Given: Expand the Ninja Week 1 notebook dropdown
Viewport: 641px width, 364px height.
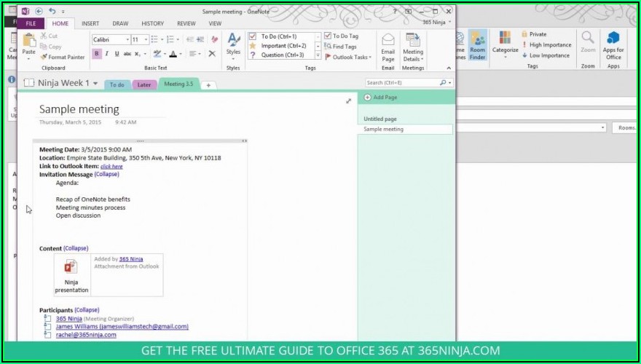Looking at the screenshot, I should point(95,84).
